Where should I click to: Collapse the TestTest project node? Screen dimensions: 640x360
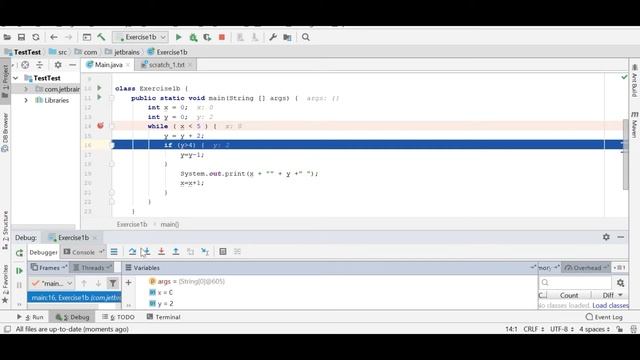coord(16,78)
